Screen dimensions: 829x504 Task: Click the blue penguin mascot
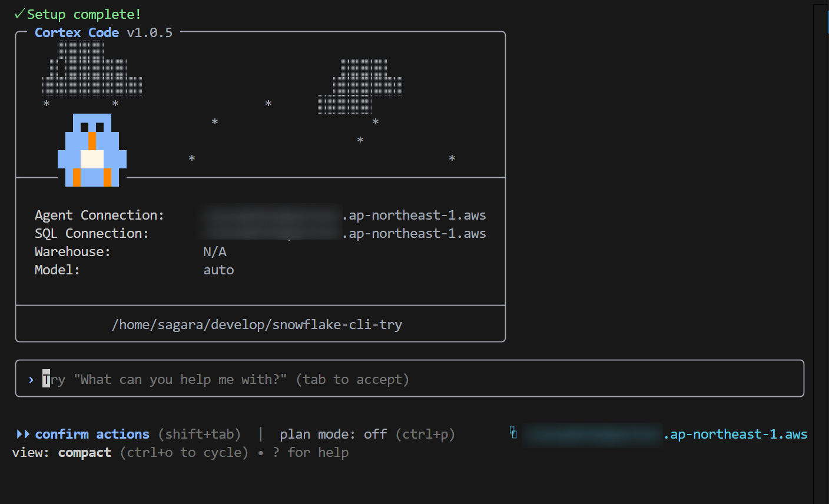click(x=92, y=150)
